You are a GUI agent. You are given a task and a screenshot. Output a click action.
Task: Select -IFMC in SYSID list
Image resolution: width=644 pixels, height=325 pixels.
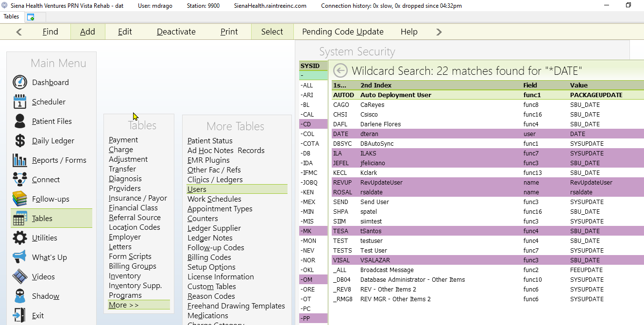314,173
